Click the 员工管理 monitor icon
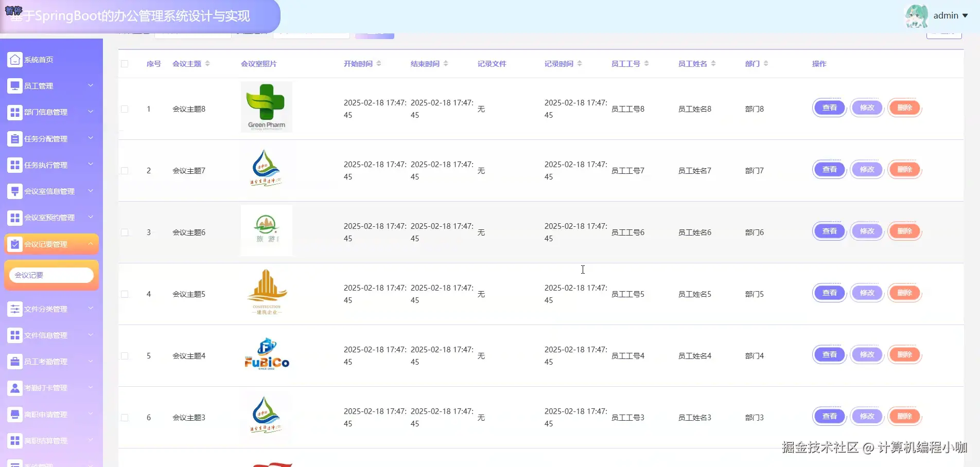This screenshot has height=467, width=980. click(x=15, y=86)
